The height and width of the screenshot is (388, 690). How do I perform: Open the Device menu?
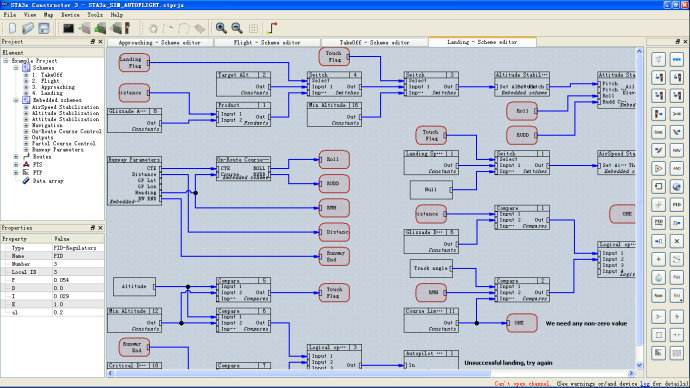(x=70, y=15)
